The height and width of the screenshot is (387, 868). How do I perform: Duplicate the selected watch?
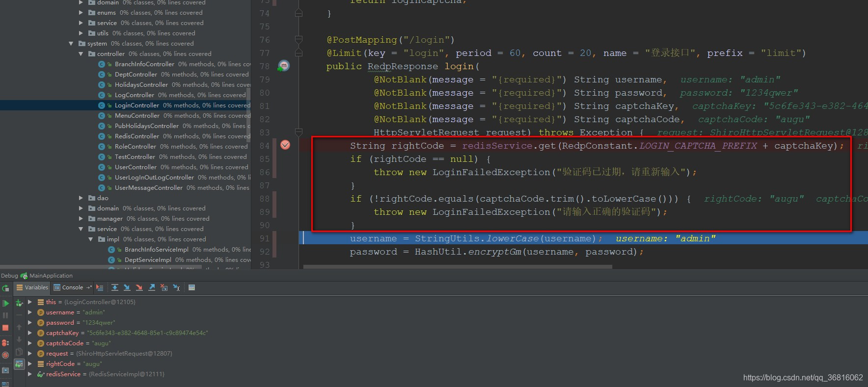[x=19, y=352]
